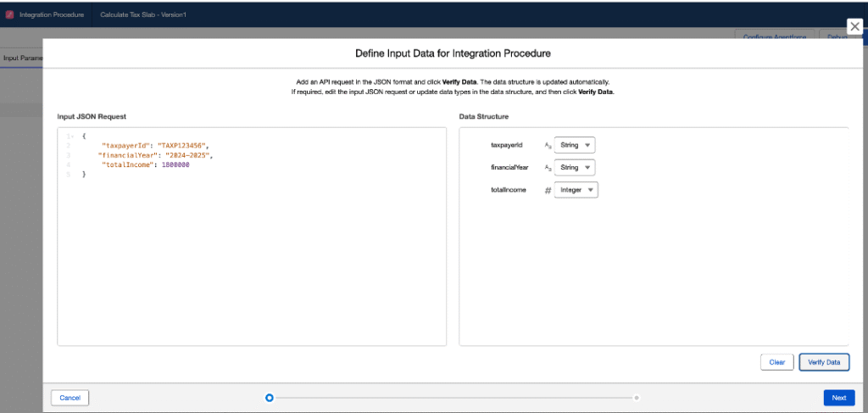Click the "financialYear" key in the JSON

[x=130, y=155]
